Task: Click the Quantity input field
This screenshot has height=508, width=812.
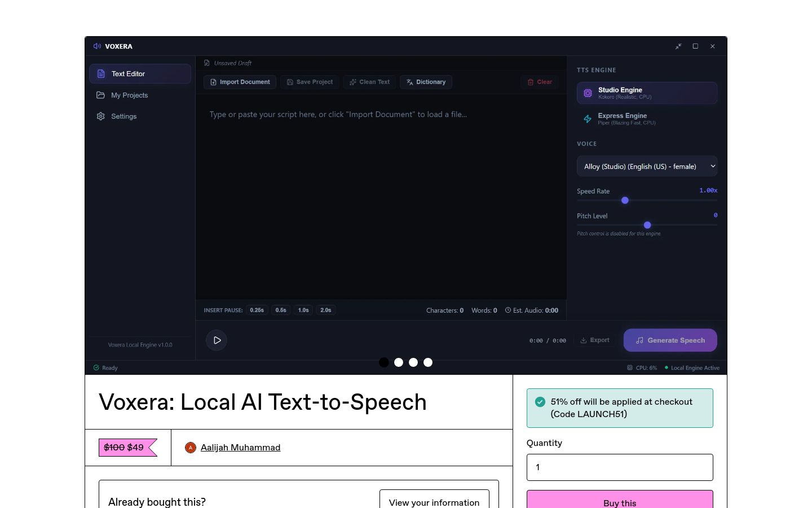Action: [x=620, y=467]
